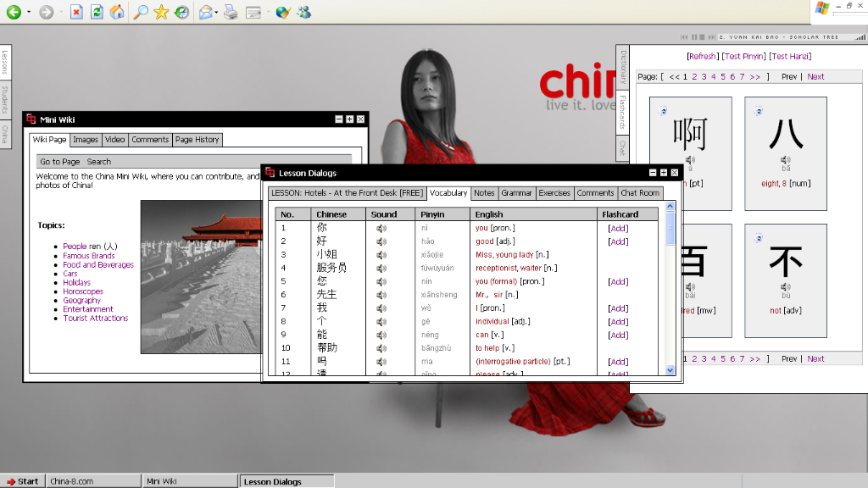The height and width of the screenshot is (488, 868).
Task: Expand the Mail icon dropdown arrow
Action: 217,13
